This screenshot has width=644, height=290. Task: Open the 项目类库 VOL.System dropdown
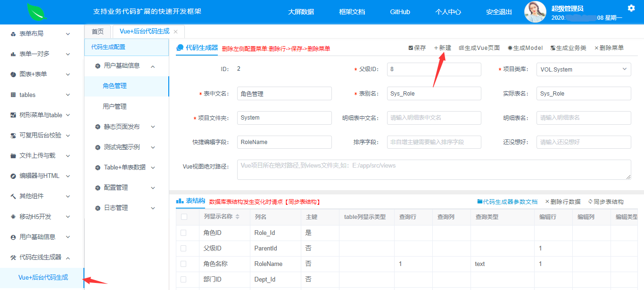[x=584, y=69]
